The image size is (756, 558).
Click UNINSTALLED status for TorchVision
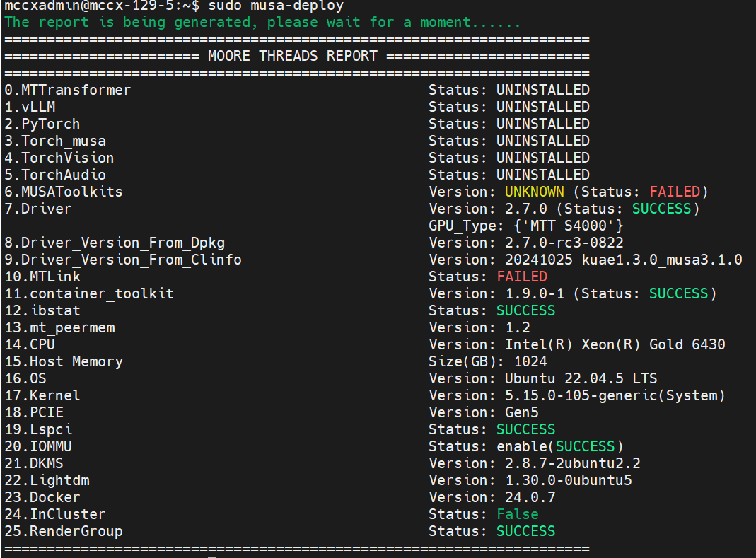coord(543,158)
